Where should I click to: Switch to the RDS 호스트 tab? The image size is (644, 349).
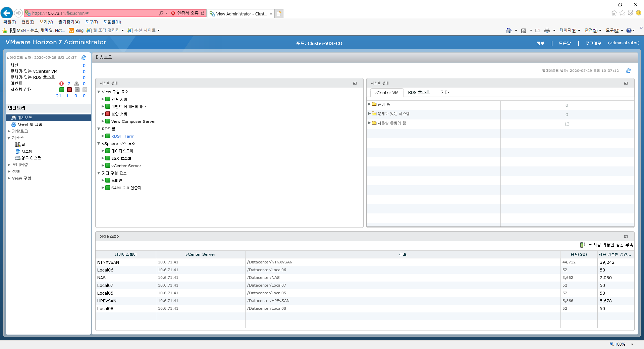419,92
